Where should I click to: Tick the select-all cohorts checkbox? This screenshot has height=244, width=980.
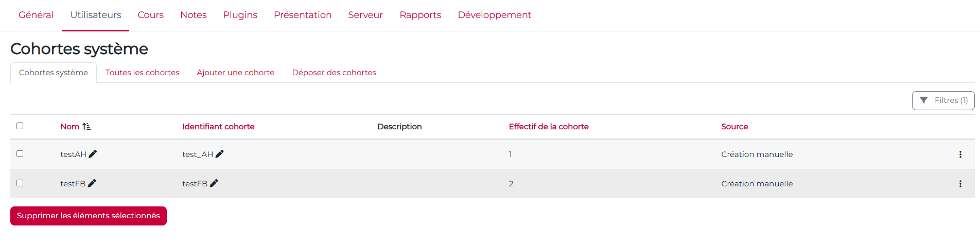click(20, 126)
